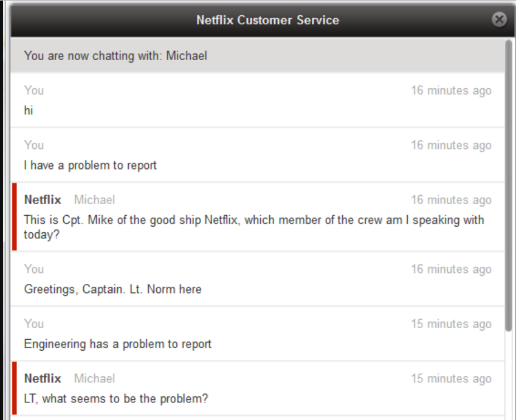Screen dimensions: 516x420
Task: Click the 'Michael' name above 'LT, what seems'
Action: 94,379
